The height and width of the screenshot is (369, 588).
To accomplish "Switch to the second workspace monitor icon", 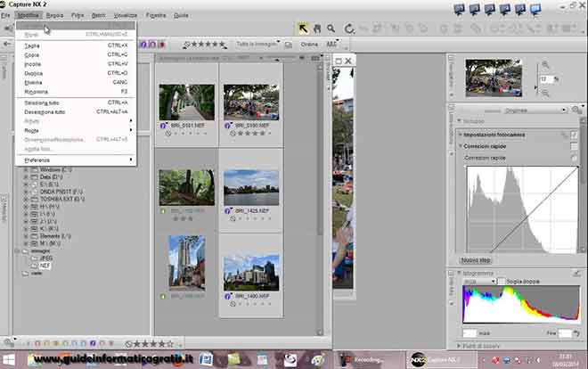I will (x=474, y=9).
